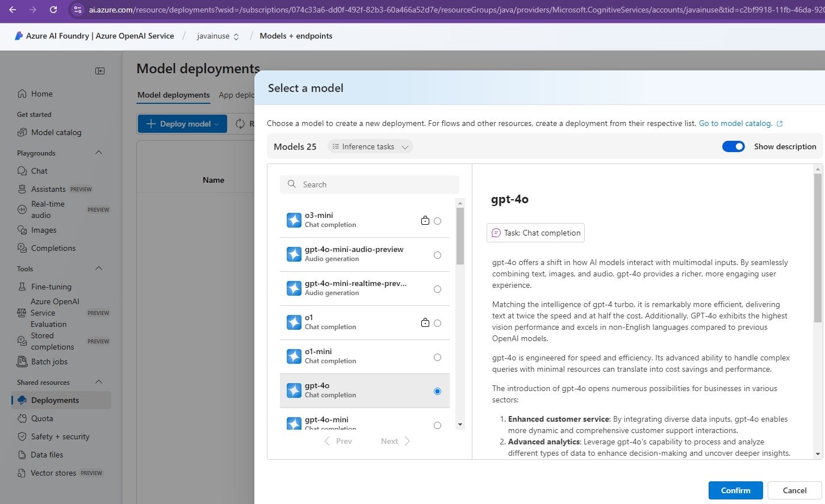Open the javainuse resource switcher
This screenshot has height=504, width=825.
point(217,36)
